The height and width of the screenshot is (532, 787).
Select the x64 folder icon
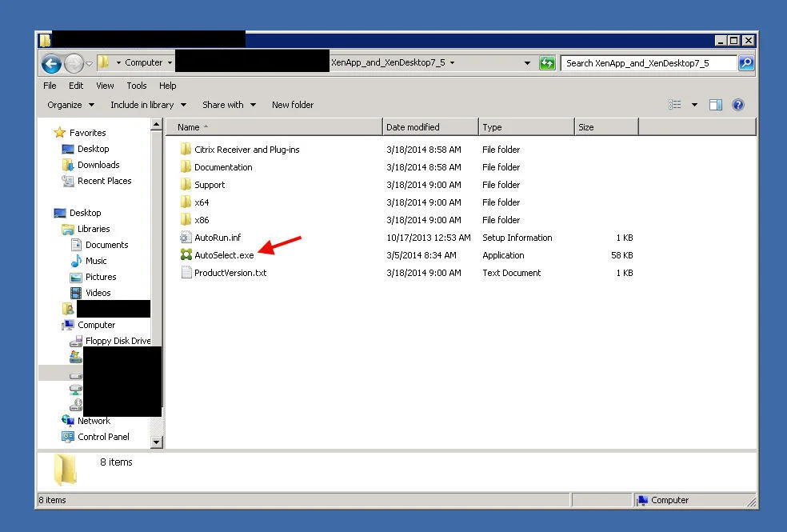click(x=186, y=202)
